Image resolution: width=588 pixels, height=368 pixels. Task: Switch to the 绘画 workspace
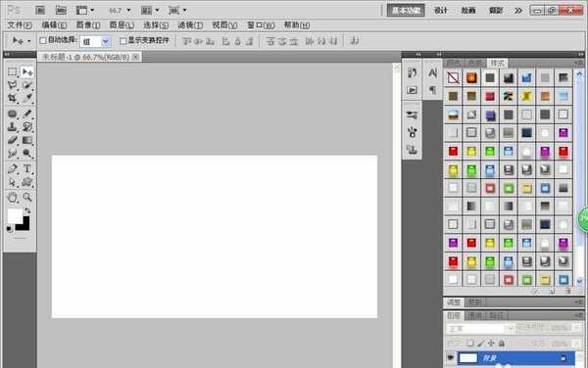(468, 11)
